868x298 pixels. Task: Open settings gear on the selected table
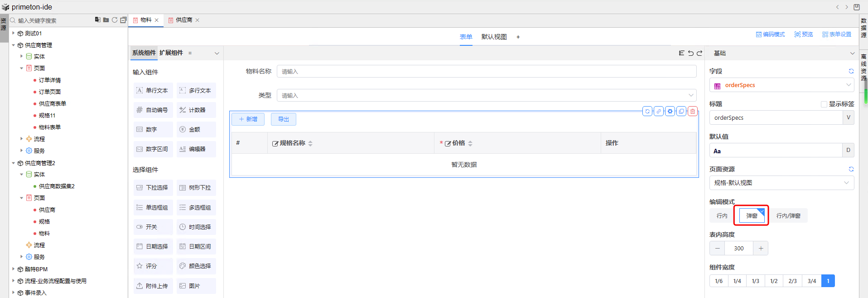670,111
